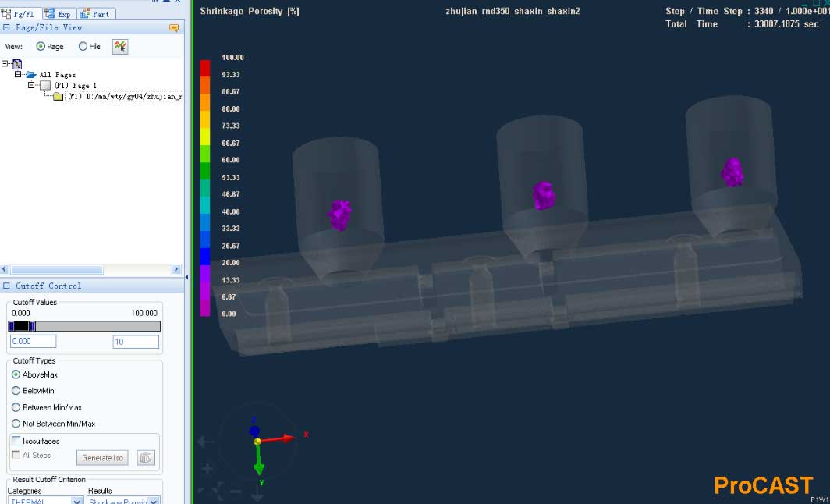Click the red band atop the color legend
This screenshot has width=830, height=504.
[205, 69]
